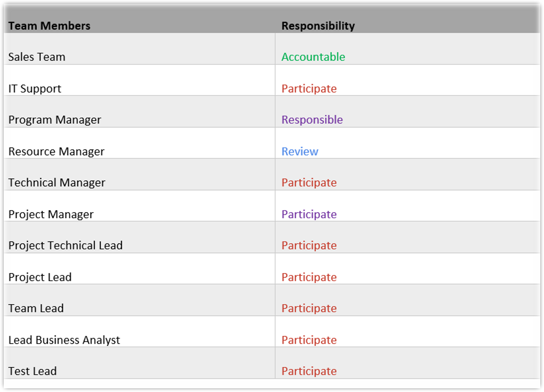
Task: Select the Test Lead cell
Action: click(33, 371)
